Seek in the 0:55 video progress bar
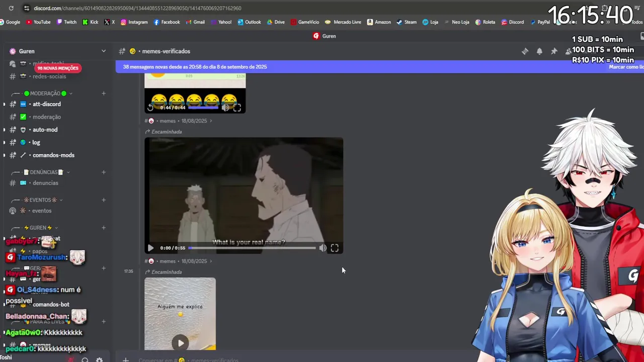The height and width of the screenshot is (362, 644). point(252,248)
